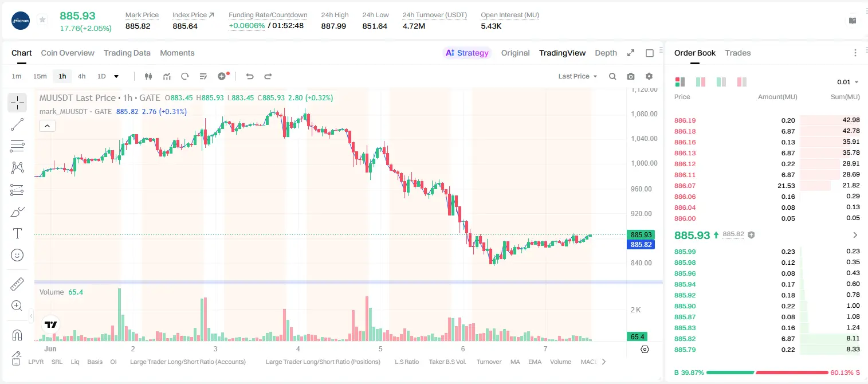Expand the order book precision 0.01 dropdown
This screenshot has width=868, height=384.
pyautogui.click(x=848, y=82)
